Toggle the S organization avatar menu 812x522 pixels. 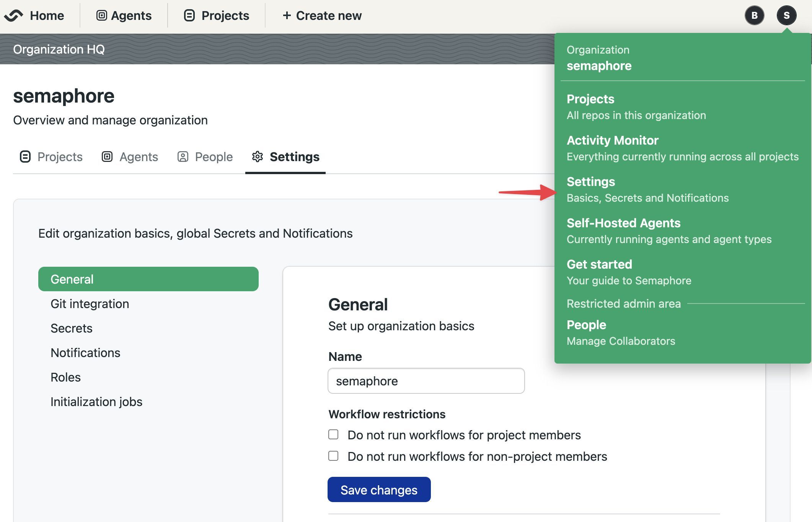[x=786, y=16]
